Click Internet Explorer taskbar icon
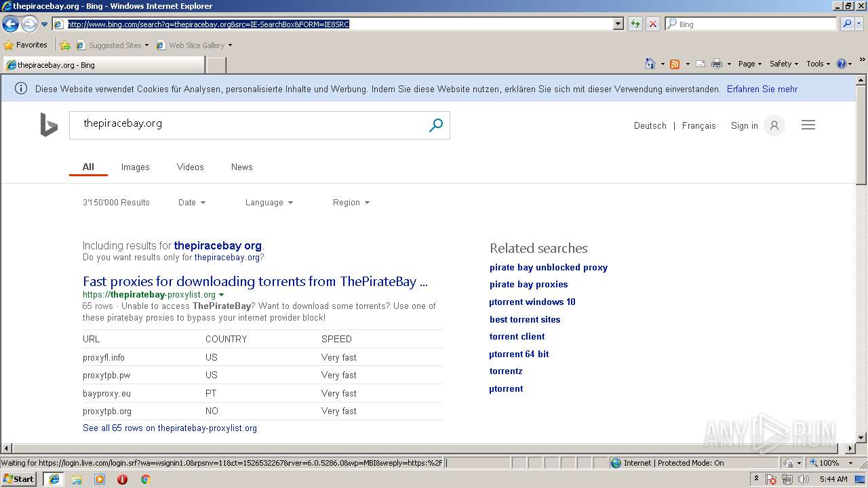 (54, 479)
